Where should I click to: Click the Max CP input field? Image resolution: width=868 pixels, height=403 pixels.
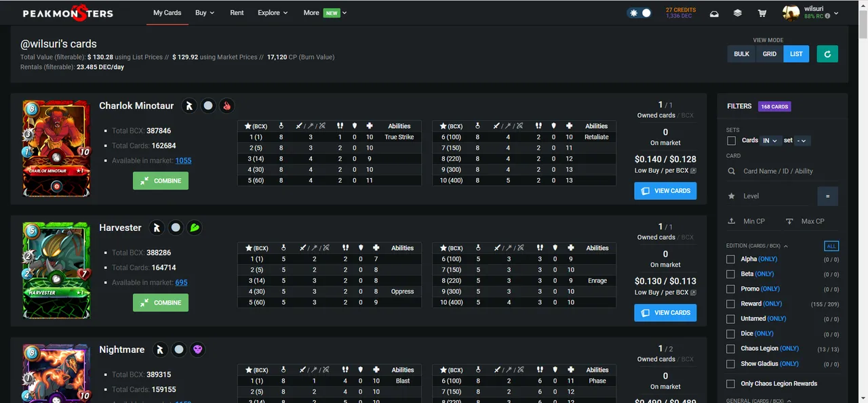click(x=819, y=221)
